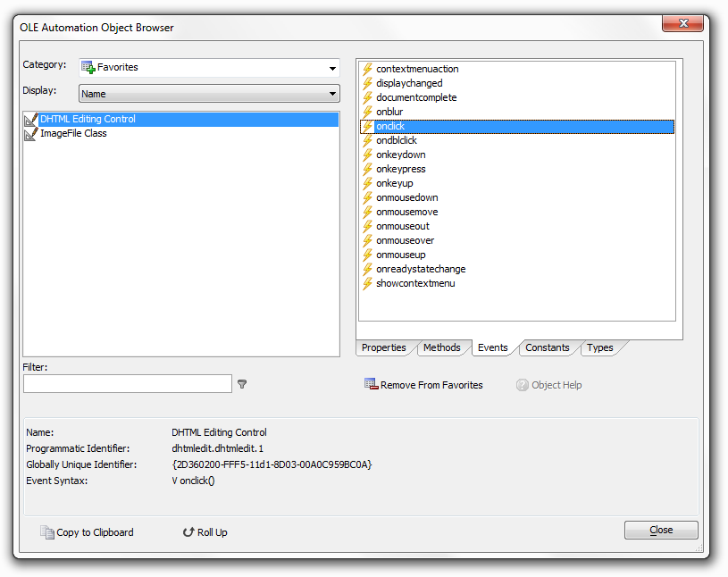Click the lightning icon beside onreadystatechange
The width and height of the screenshot is (728, 577).
click(367, 269)
